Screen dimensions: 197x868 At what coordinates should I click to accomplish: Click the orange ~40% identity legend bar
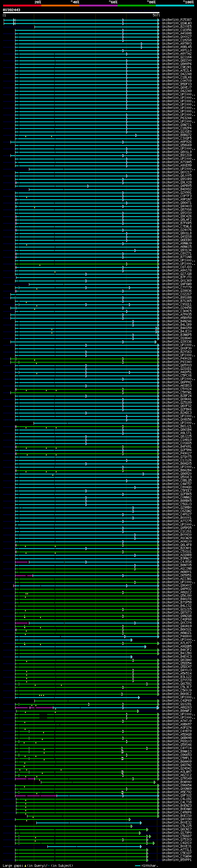pyautogui.click(x=61, y=6)
